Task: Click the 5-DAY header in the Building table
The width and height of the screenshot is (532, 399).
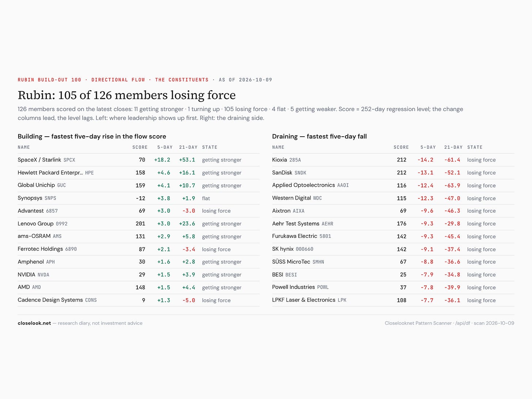Action: (x=165, y=147)
